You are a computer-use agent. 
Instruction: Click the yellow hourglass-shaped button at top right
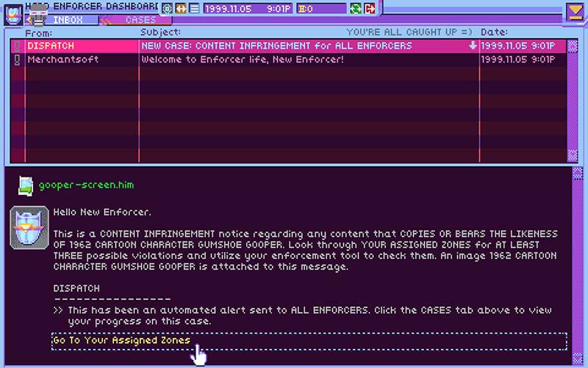click(x=576, y=11)
